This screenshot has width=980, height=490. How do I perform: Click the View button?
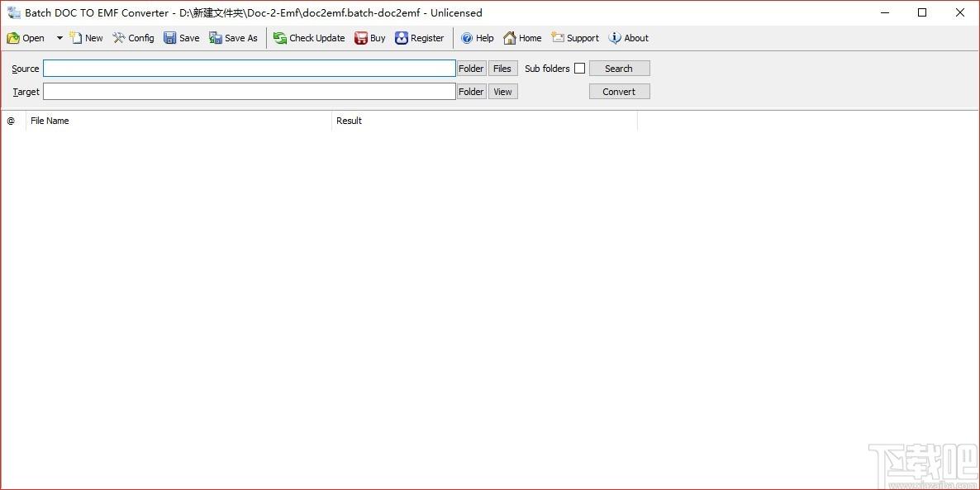click(502, 91)
